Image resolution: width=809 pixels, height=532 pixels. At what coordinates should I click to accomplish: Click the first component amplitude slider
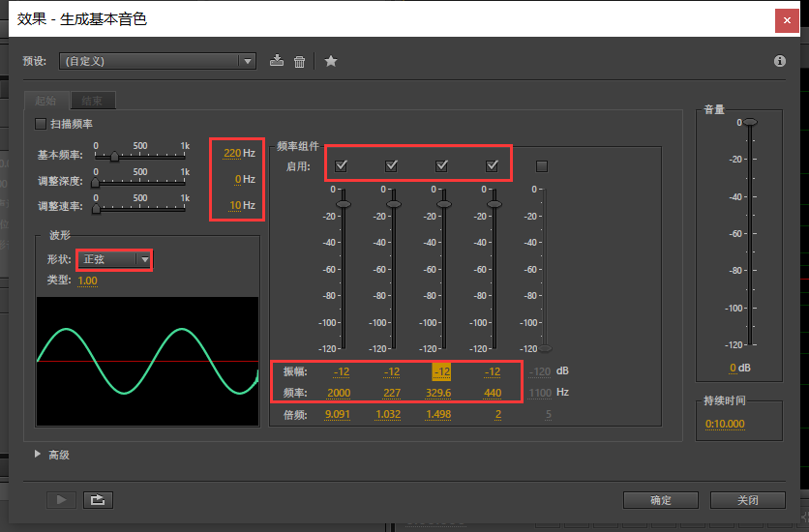[x=344, y=205]
